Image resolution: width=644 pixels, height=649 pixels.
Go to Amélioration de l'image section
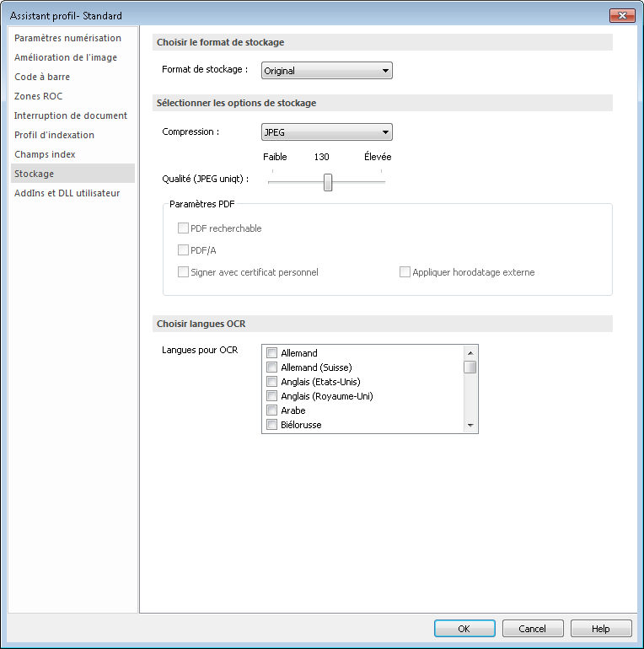pos(72,57)
